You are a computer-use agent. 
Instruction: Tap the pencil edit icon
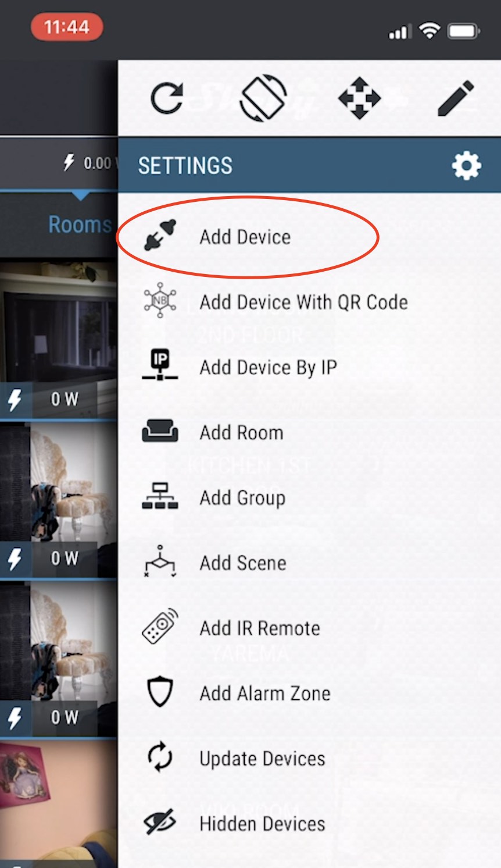pos(456,98)
